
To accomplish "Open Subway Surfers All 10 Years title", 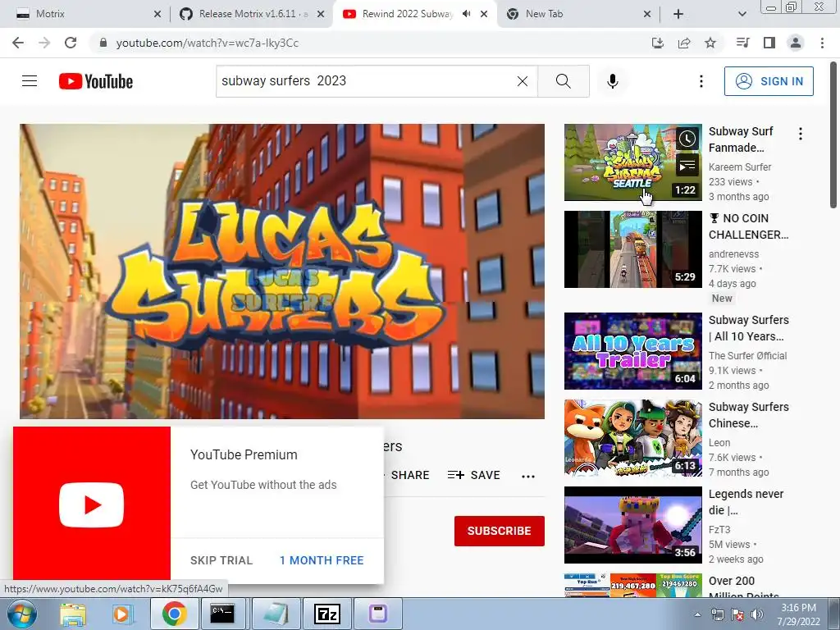I will tap(748, 328).
